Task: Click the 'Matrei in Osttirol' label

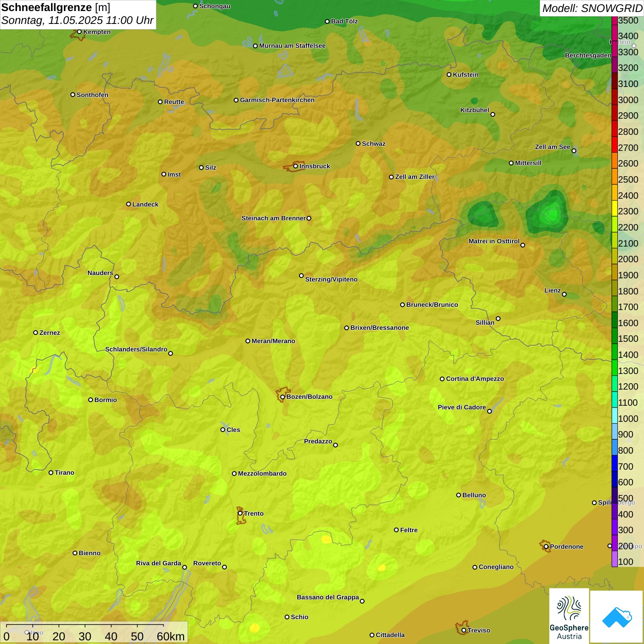Action: [494, 241]
